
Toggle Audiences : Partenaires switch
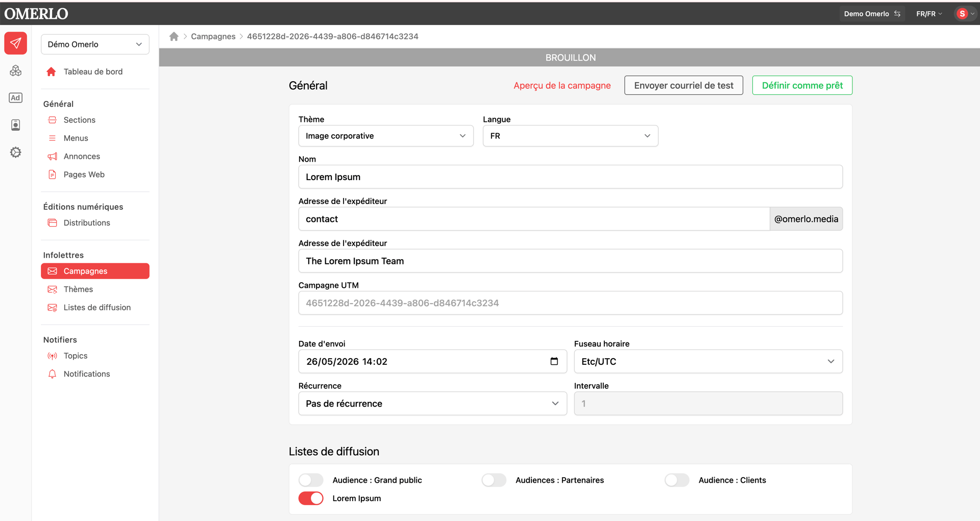coord(494,480)
